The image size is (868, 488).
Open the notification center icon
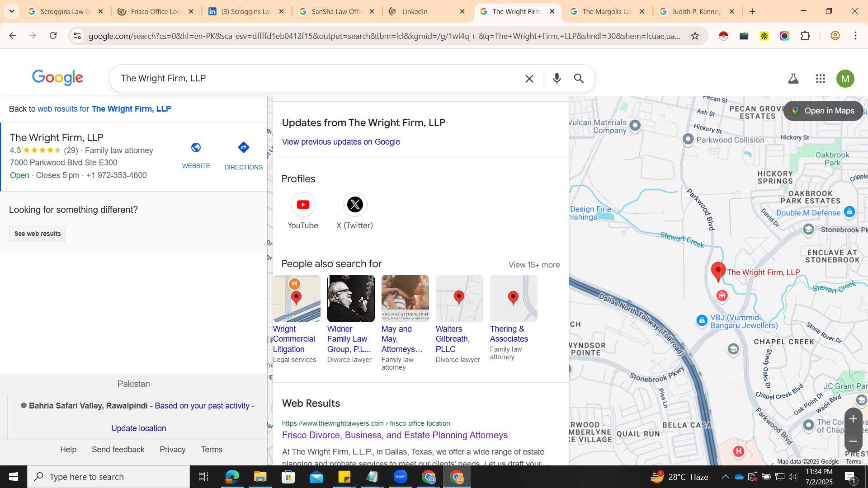(x=850, y=477)
